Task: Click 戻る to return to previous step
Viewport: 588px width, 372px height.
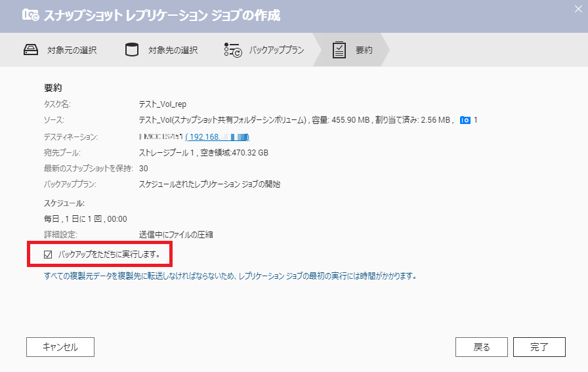Action: click(482, 347)
